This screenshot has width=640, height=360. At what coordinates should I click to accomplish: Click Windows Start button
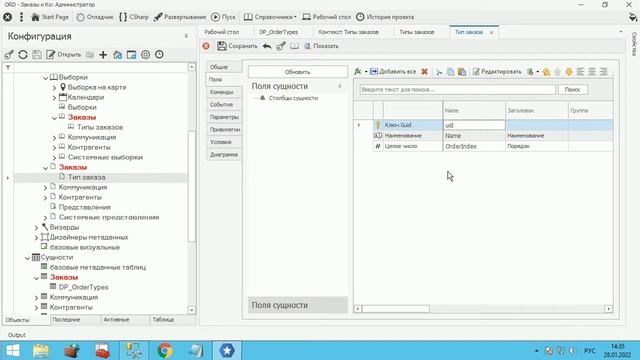13,350
